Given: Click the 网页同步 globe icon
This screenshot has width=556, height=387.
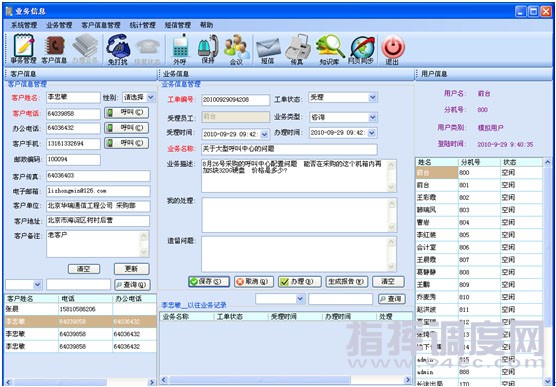Looking at the screenshot, I should [x=361, y=50].
